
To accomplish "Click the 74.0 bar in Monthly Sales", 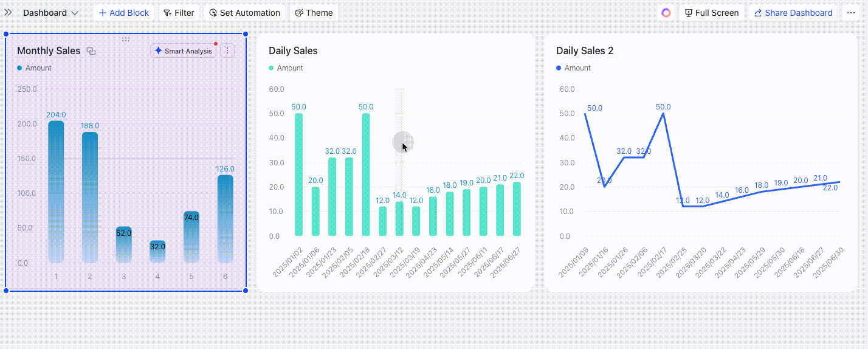I will point(191,237).
